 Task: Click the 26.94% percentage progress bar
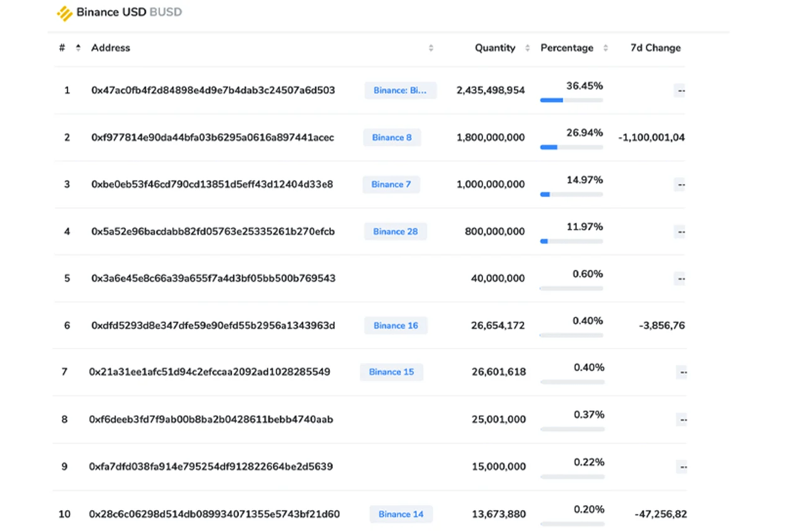coord(571,147)
